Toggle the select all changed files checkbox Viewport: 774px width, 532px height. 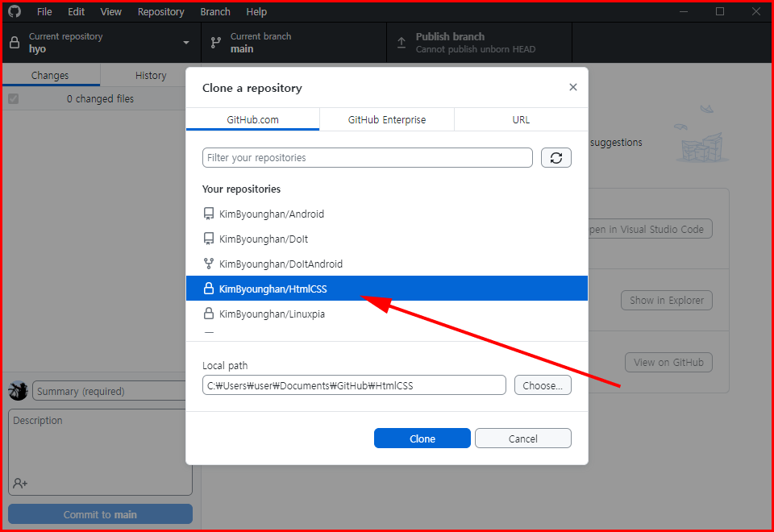tap(14, 98)
